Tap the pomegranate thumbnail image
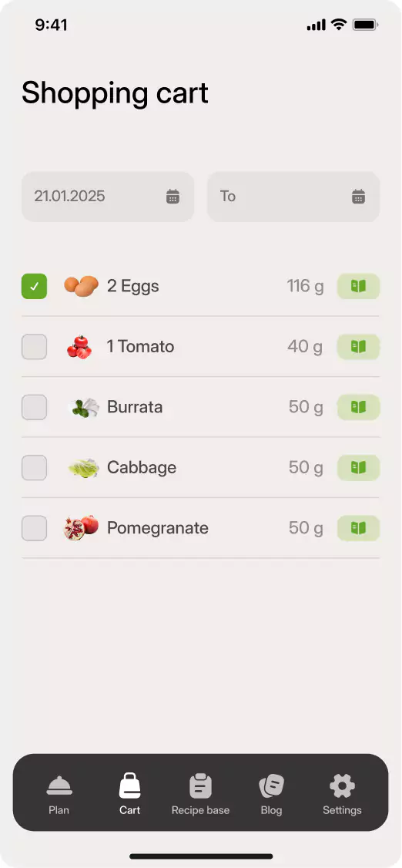This screenshot has height=868, width=402. [x=82, y=527]
